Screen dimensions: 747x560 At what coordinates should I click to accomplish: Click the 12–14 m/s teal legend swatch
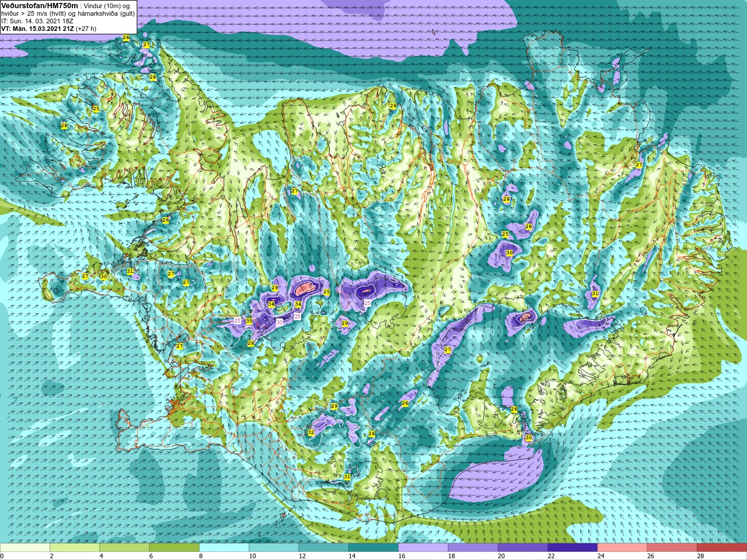(x=323, y=548)
